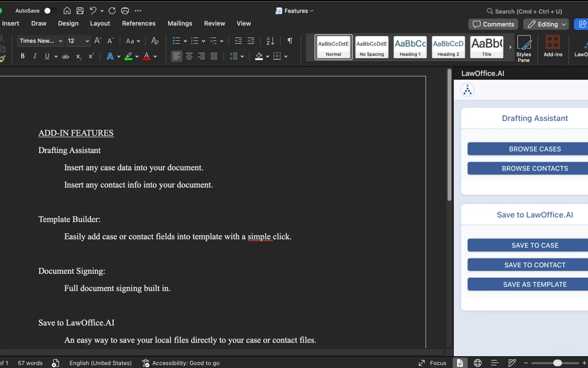Screen dimensions: 588x368
Task: Click the Search field in title bar
Action: [x=524, y=11]
